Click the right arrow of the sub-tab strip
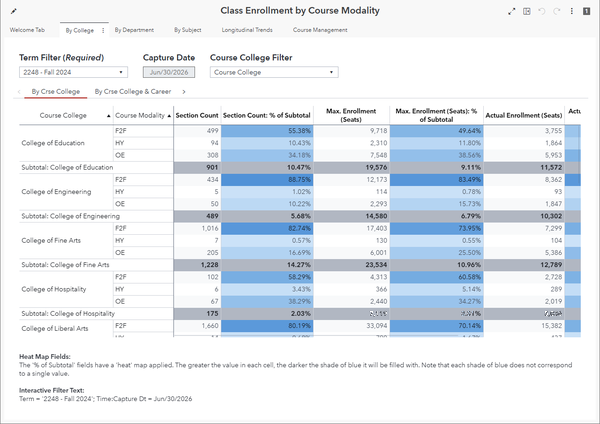This screenshot has width=600, height=424. 184,92
